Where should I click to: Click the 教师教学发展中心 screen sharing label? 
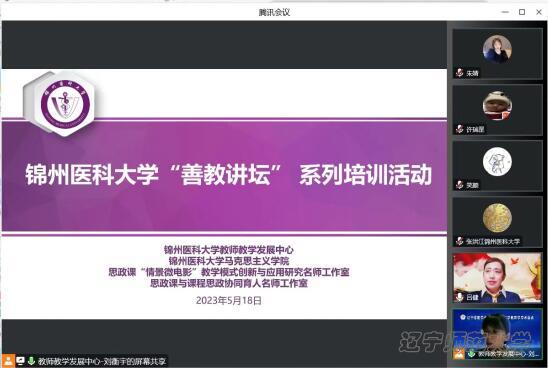coord(102,361)
